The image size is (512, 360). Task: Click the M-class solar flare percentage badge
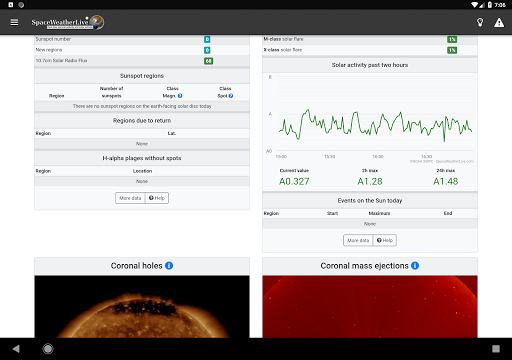452,39
